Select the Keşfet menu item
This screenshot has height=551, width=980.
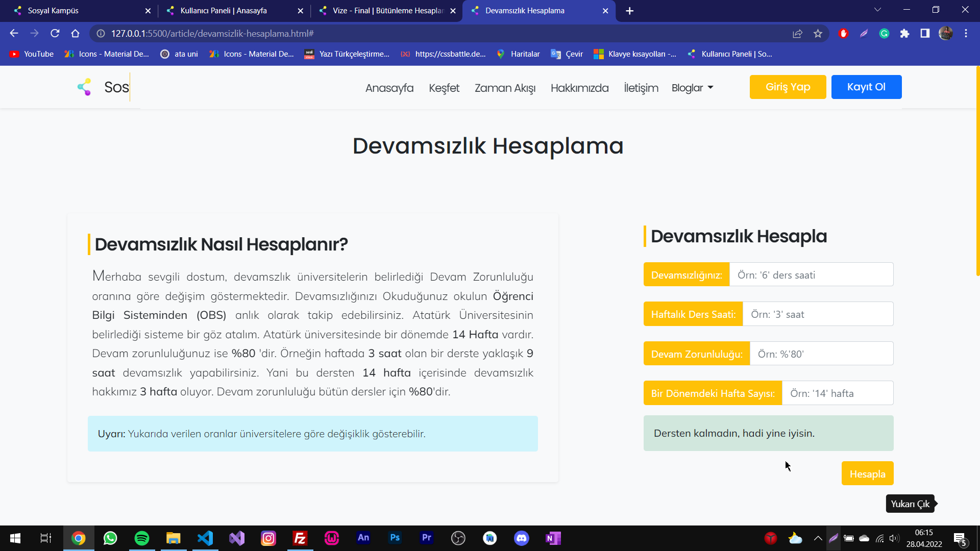(444, 87)
